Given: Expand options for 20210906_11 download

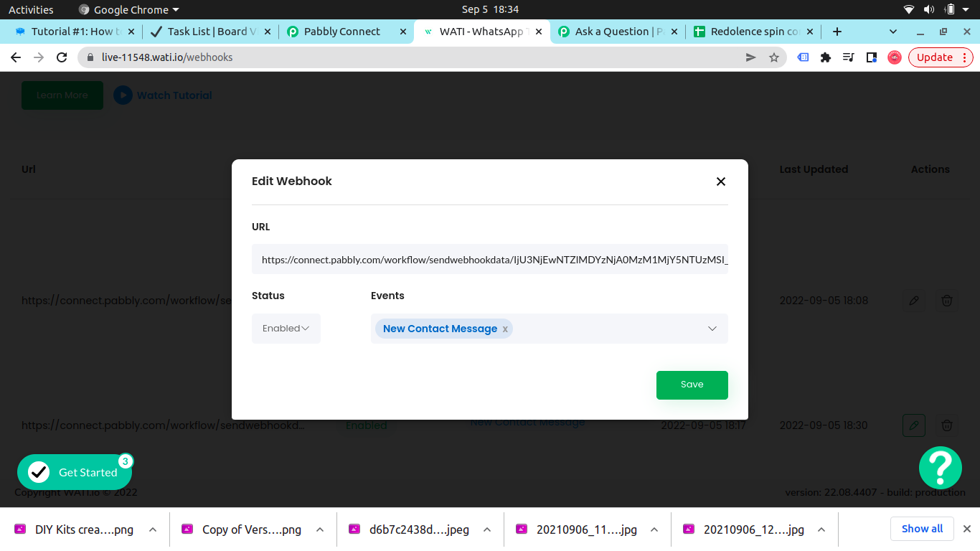Looking at the screenshot, I should (654, 529).
